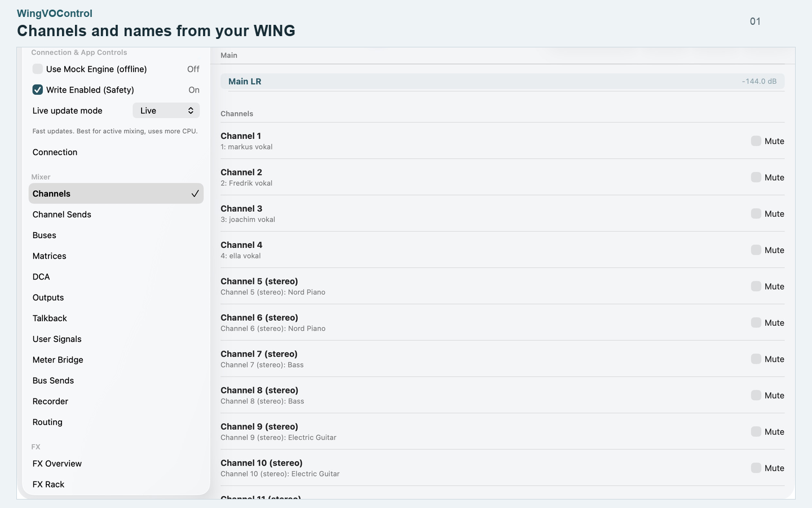Mute Channel 1 markus vokal
This screenshot has width=812, height=508.
pos(756,141)
